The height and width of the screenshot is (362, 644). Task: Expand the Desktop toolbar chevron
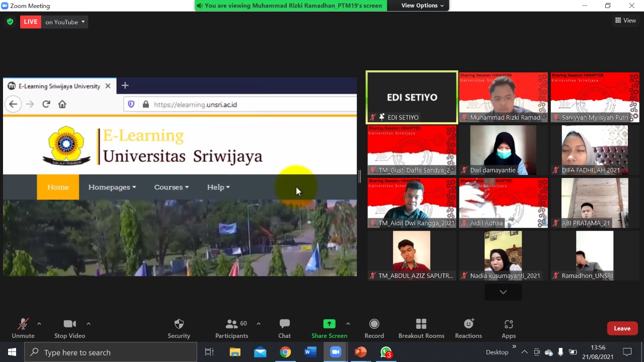(514, 347)
